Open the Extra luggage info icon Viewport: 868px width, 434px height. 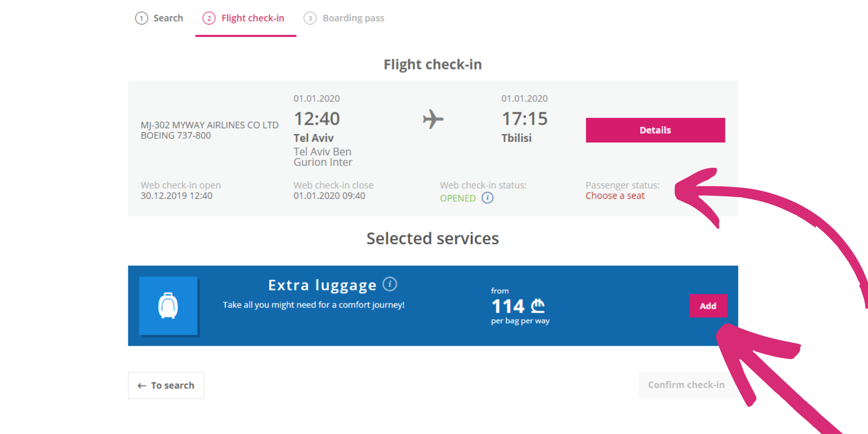pyautogui.click(x=390, y=284)
